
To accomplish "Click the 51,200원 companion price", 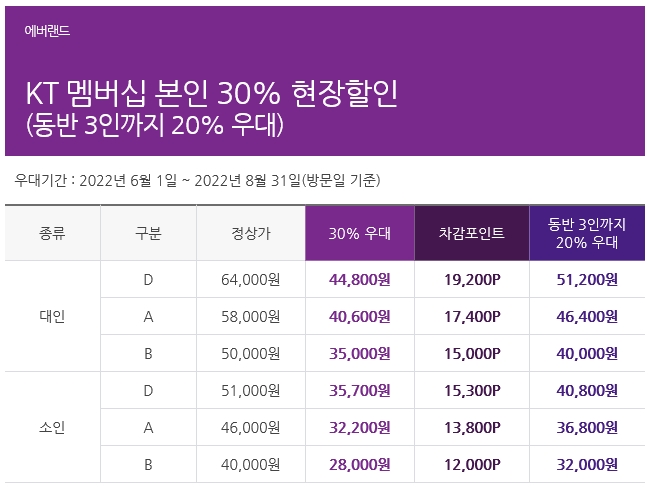I will tap(587, 280).
